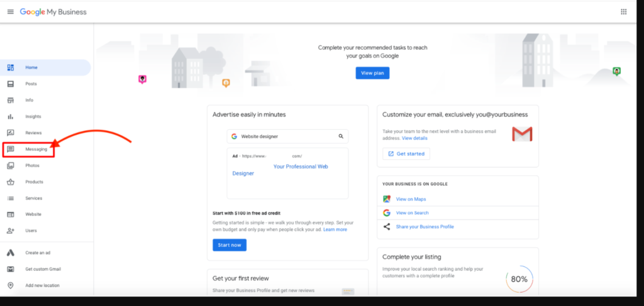Click the Start now button
The image size is (644, 306).
[x=229, y=245]
